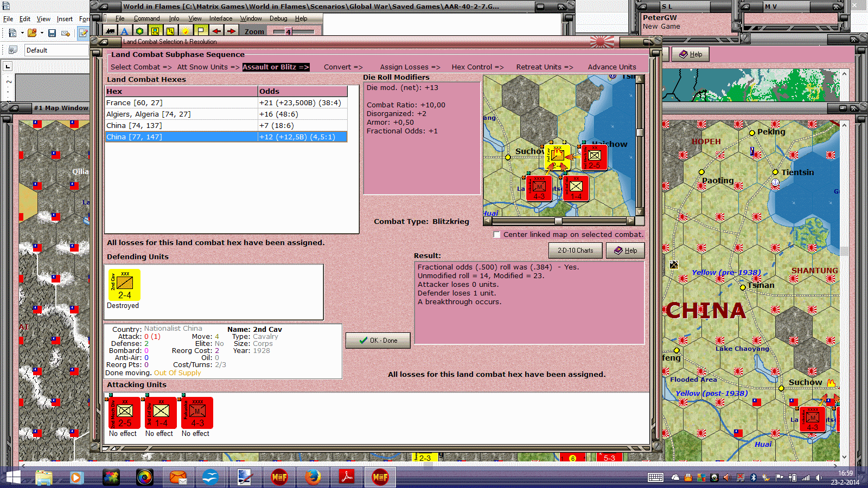This screenshot has height=488, width=868.
Task: Open the Info menu
Action: [x=174, y=18]
